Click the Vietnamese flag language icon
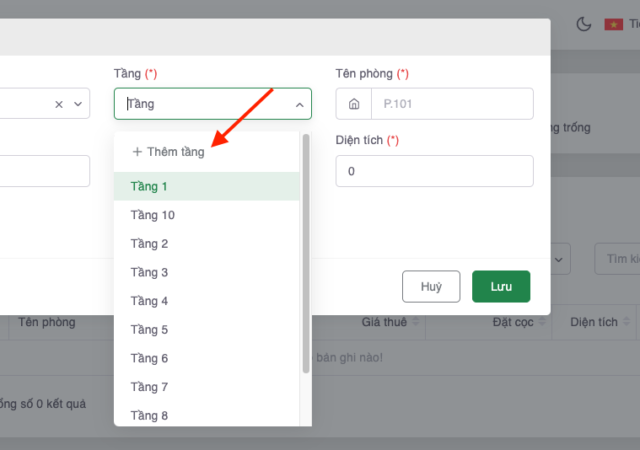The image size is (640, 450). (613, 24)
